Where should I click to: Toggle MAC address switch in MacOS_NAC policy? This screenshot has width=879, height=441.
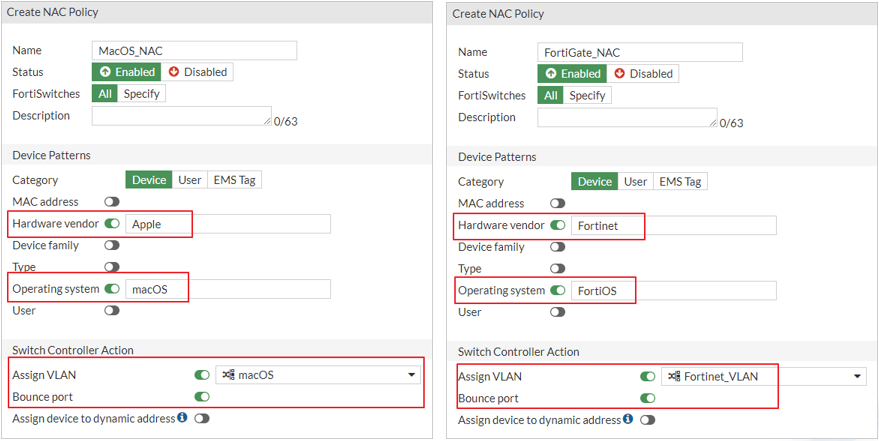pyautogui.click(x=112, y=202)
